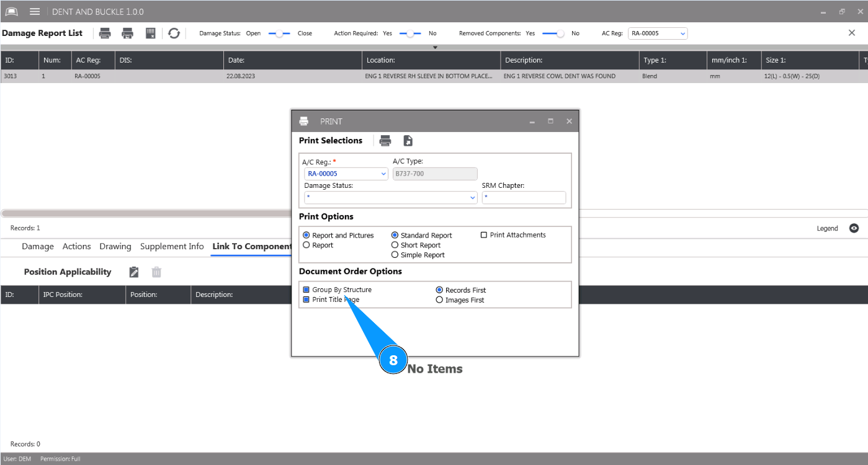Switch to the Actions tab
This screenshot has width=868, height=465.
click(77, 247)
